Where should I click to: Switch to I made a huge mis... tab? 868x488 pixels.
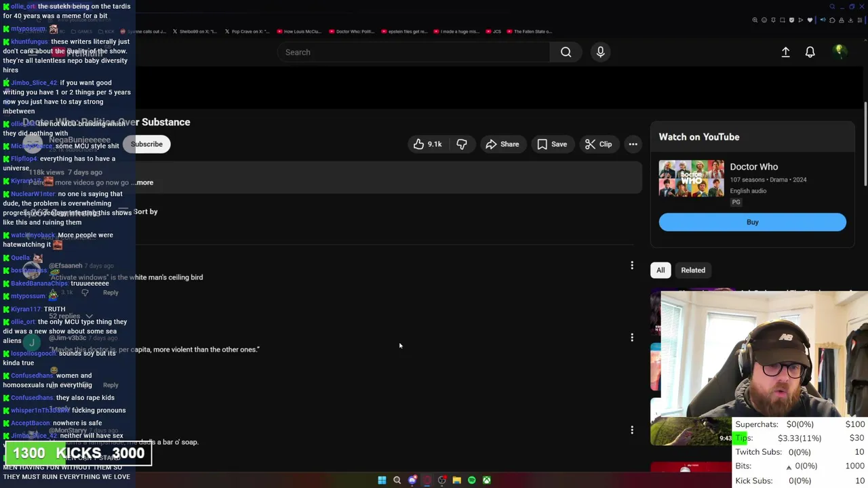click(x=456, y=31)
